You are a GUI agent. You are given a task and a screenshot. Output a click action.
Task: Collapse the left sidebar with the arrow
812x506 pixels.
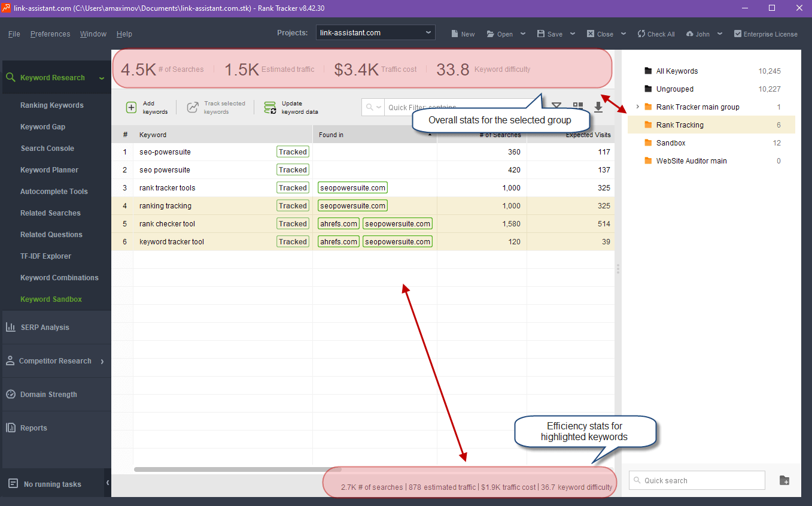(x=108, y=483)
